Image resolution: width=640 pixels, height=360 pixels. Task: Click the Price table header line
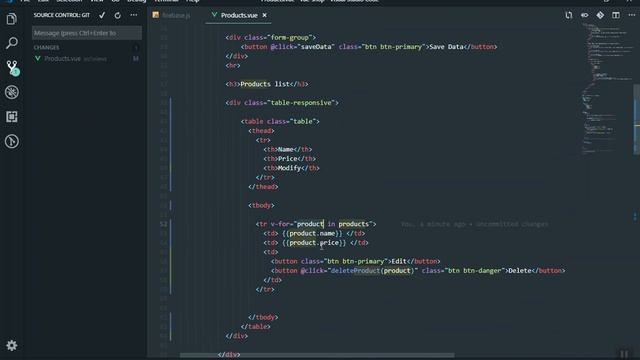click(x=289, y=159)
